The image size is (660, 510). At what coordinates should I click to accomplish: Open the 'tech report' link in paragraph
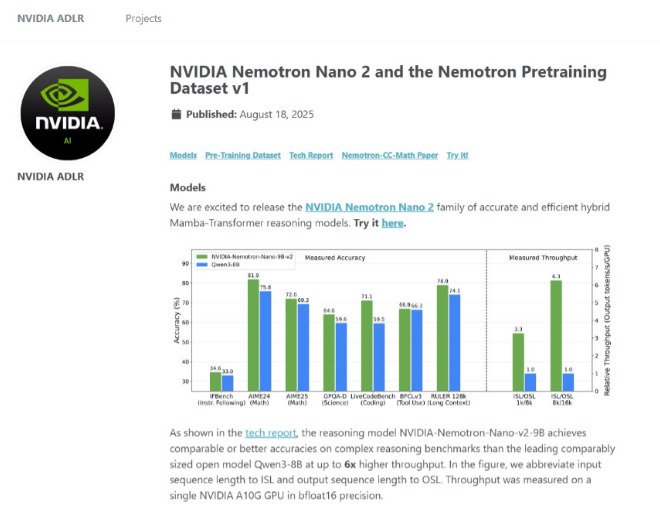pyautogui.click(x=271, y=433)
